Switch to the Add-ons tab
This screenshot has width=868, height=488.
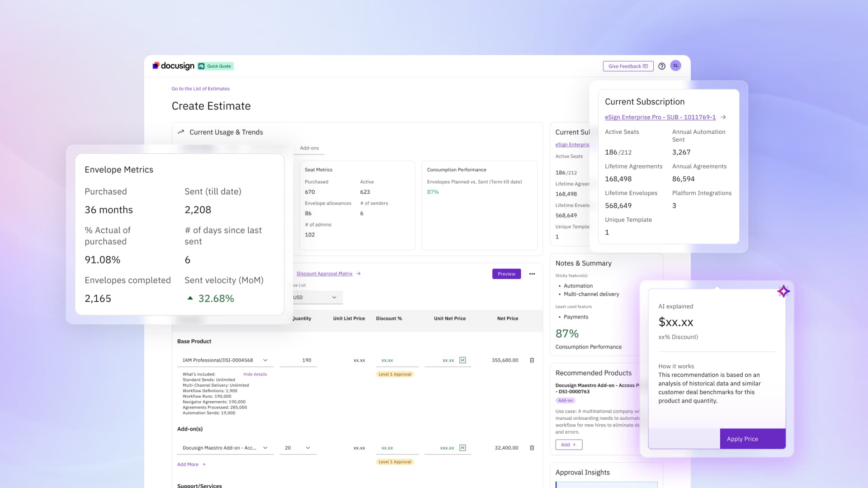[309, 148]
